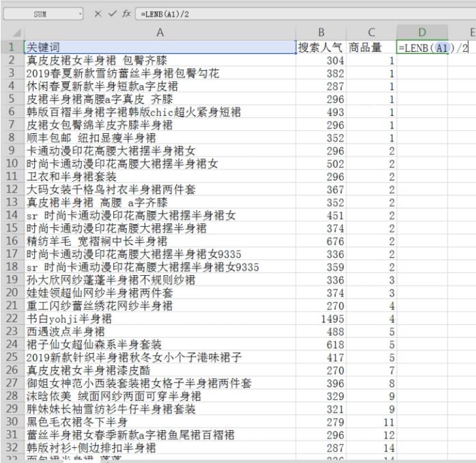Select column D header
The image size is (476, 463).
click(422, 33)
